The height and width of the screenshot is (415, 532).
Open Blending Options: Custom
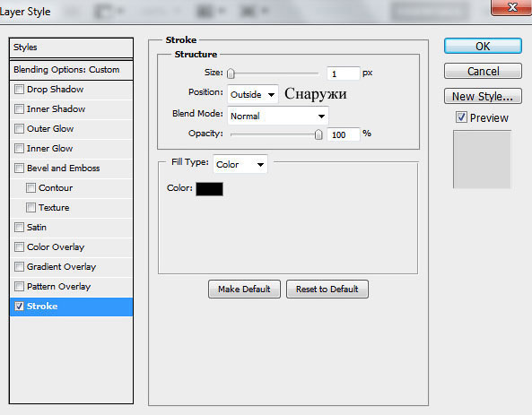click(x=71, y=70)
